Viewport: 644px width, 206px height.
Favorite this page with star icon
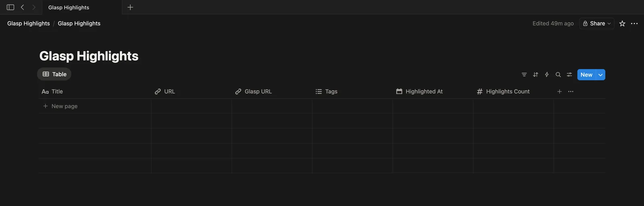click(622, 23)
